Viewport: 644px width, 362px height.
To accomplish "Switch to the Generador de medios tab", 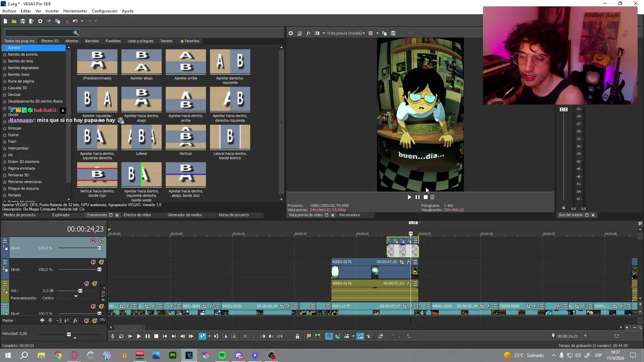I will click(x=185, y=215).
